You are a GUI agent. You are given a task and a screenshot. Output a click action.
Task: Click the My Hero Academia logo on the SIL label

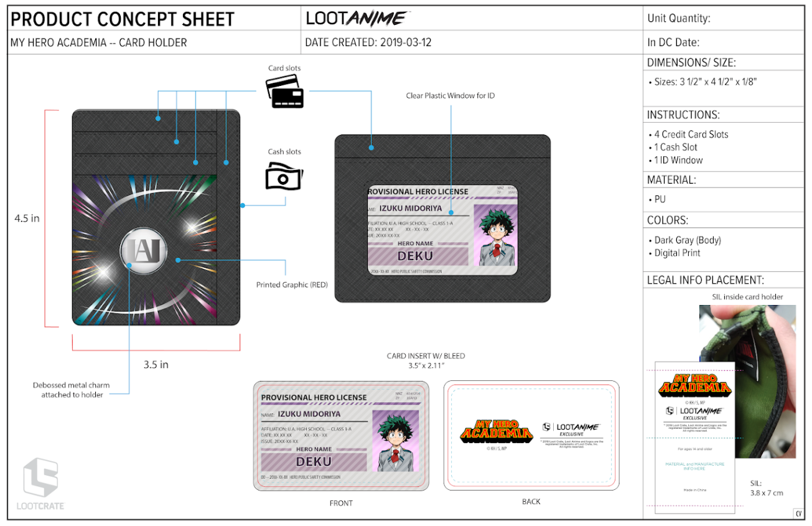tap(694, 385)
